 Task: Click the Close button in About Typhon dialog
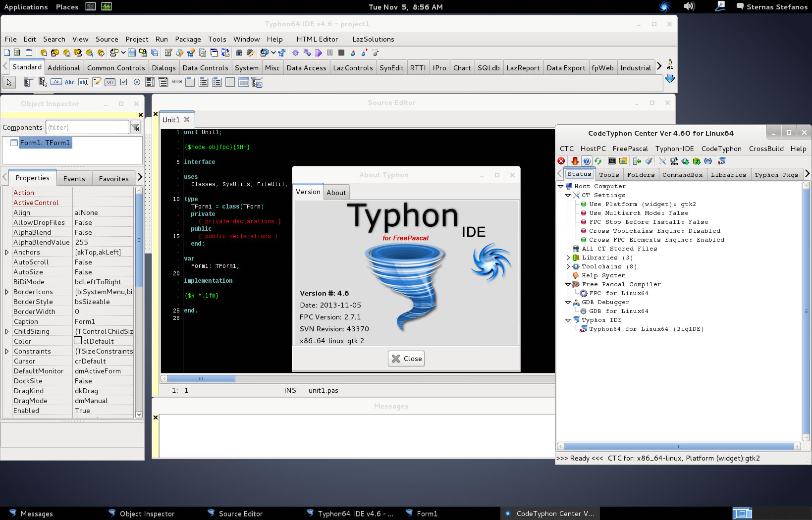(x=406, y=359)
